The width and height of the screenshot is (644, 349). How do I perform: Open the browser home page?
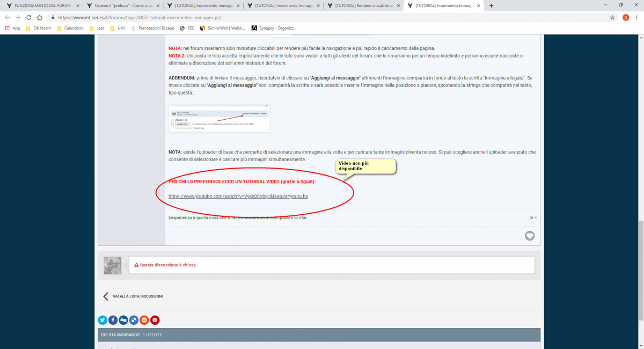pyautogui.click(x=40, y=17)
